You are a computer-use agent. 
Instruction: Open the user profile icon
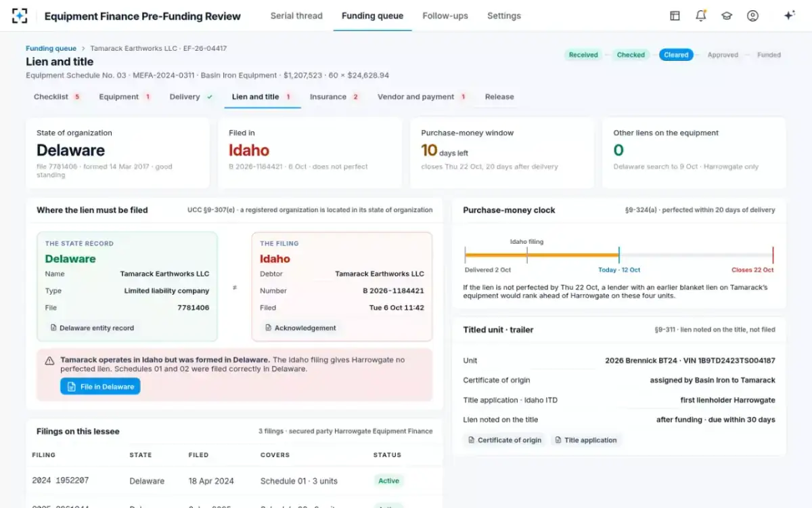(x=752, y=16)
